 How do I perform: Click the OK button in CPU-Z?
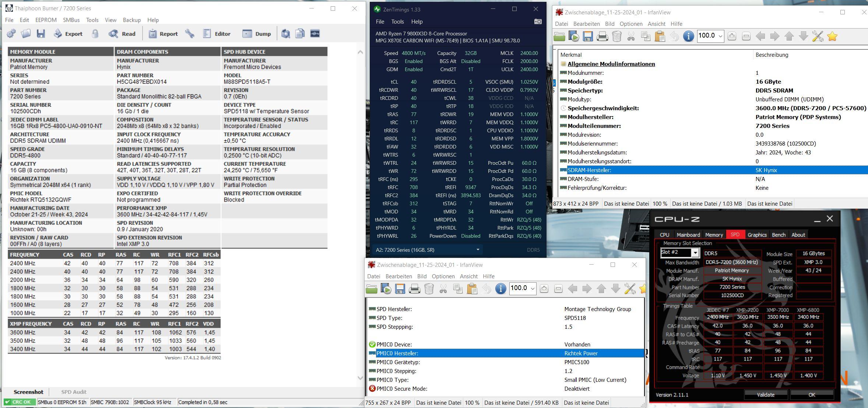812,394
